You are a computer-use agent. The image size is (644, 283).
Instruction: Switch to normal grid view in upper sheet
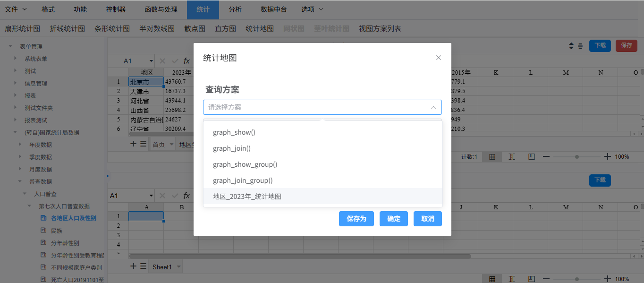(x=492, y=157)
